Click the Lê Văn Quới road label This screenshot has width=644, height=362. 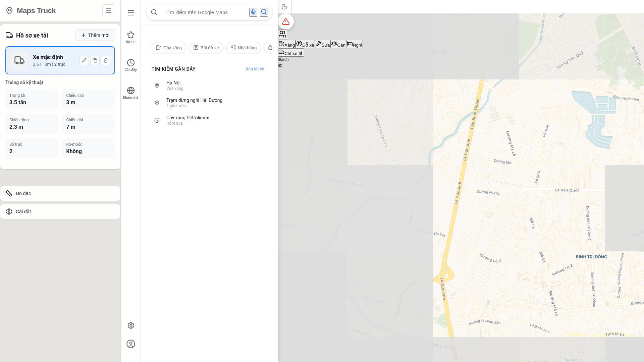tap(567, 190)
